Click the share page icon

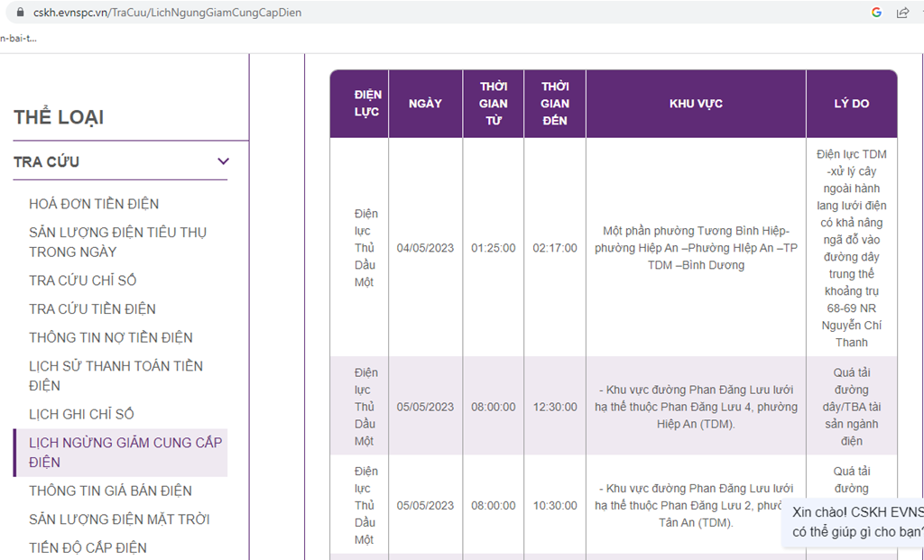click(902, 13)
